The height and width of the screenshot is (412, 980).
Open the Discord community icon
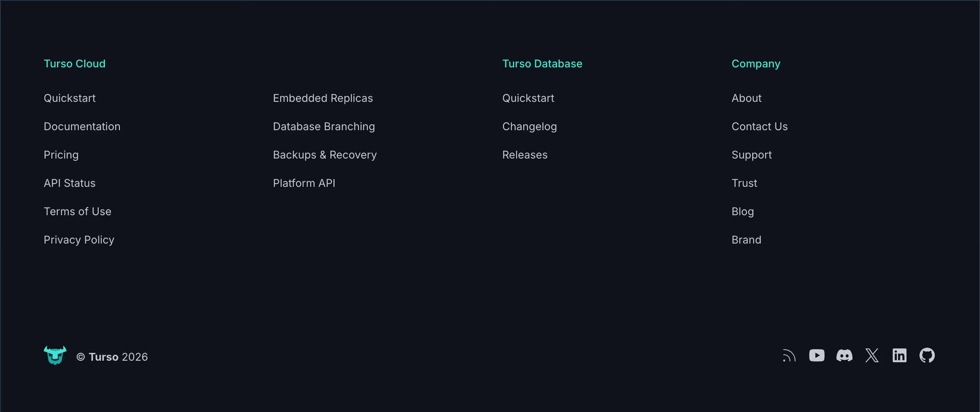(x=844, y=356)
